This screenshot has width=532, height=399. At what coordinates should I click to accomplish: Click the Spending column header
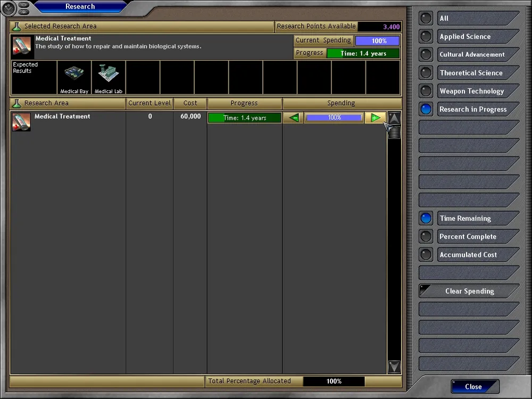coord(342,103)
